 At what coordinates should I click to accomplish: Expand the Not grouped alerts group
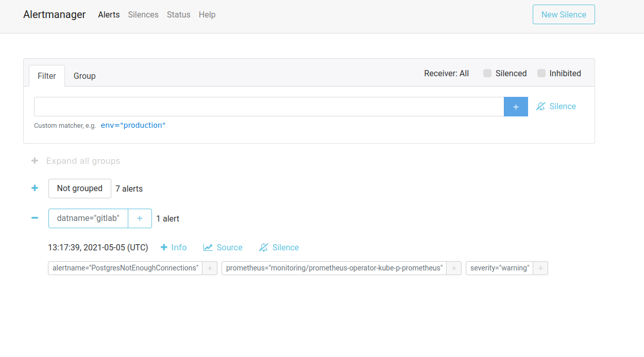click(x=35, y=188)
